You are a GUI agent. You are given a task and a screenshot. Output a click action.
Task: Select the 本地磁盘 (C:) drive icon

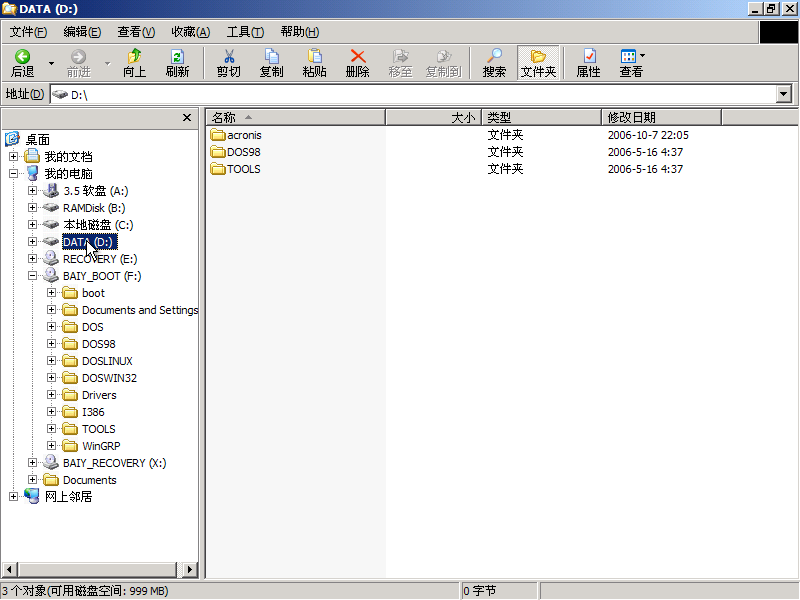(x=51, y=224)
